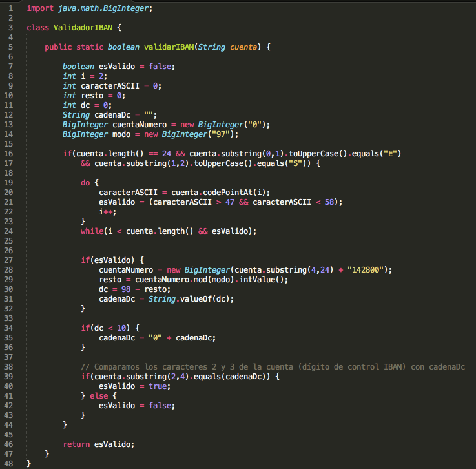Click line number 1 in the gutter

click(10, 8)
